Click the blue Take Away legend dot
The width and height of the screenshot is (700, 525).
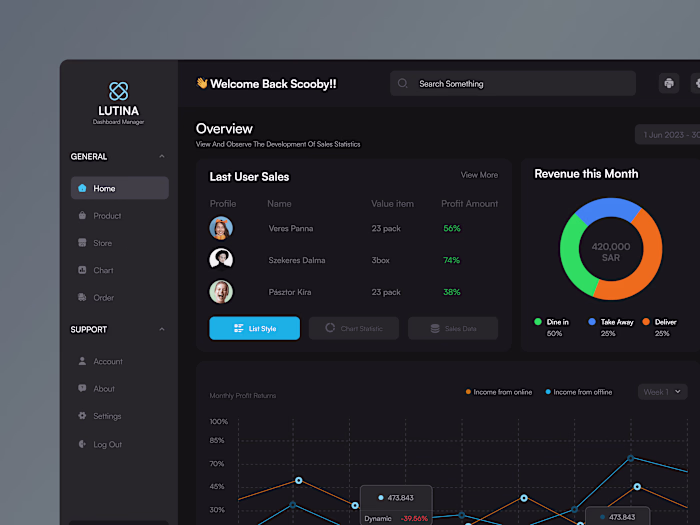point(592,321)
